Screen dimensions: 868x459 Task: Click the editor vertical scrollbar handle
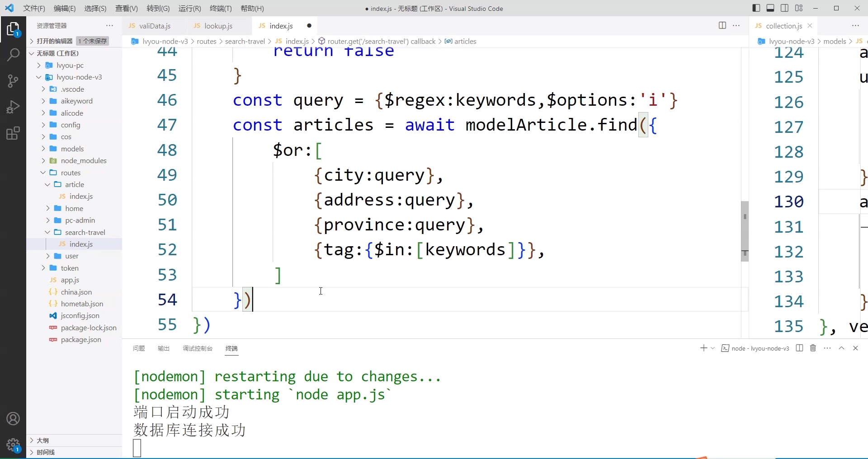pyautogui.click(x=744, y=230)
